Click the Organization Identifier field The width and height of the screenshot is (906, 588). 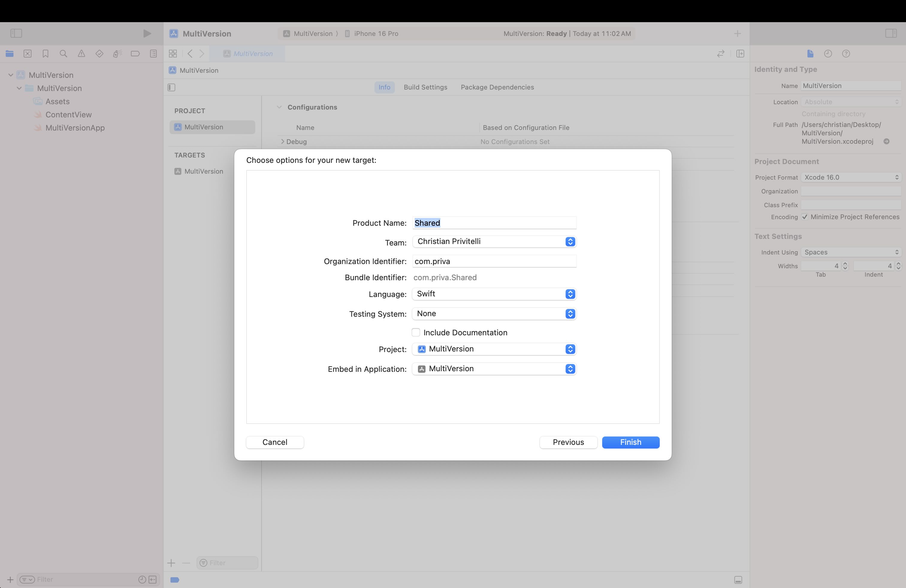[494, 261]
